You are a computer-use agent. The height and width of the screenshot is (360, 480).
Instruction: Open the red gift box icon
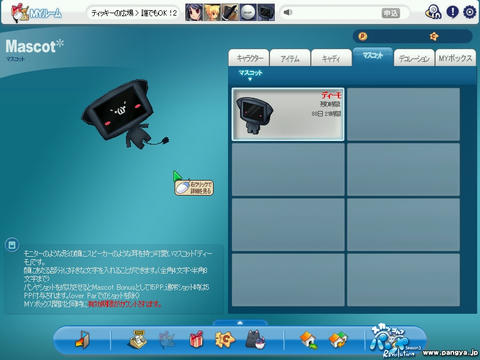point(197,339)
